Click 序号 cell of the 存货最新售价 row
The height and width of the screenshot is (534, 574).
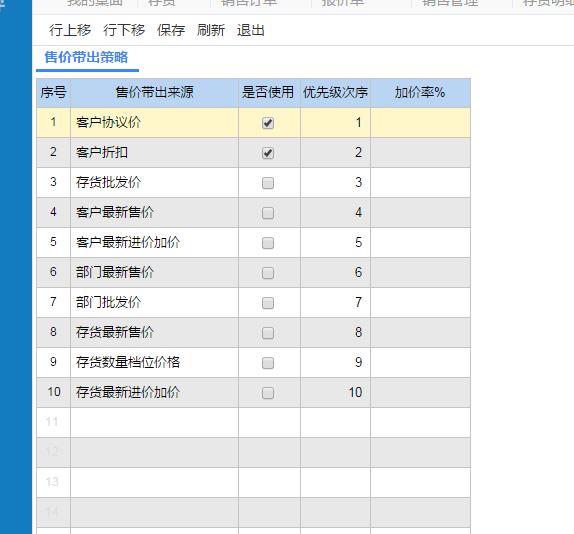pos(53,333)
